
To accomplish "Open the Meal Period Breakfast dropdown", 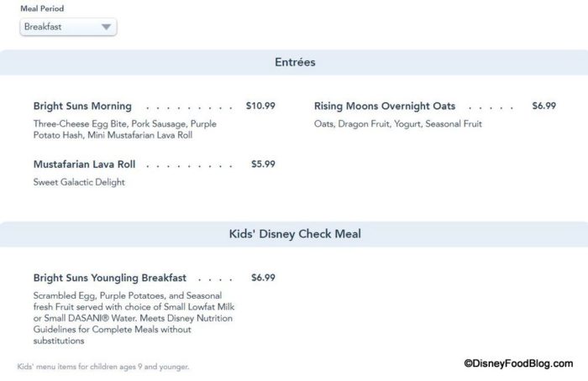I will coord(67,27).
